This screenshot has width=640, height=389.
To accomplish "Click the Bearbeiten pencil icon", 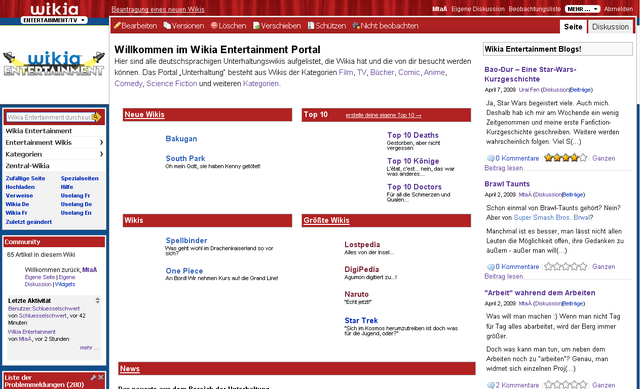I will point(117,26).
